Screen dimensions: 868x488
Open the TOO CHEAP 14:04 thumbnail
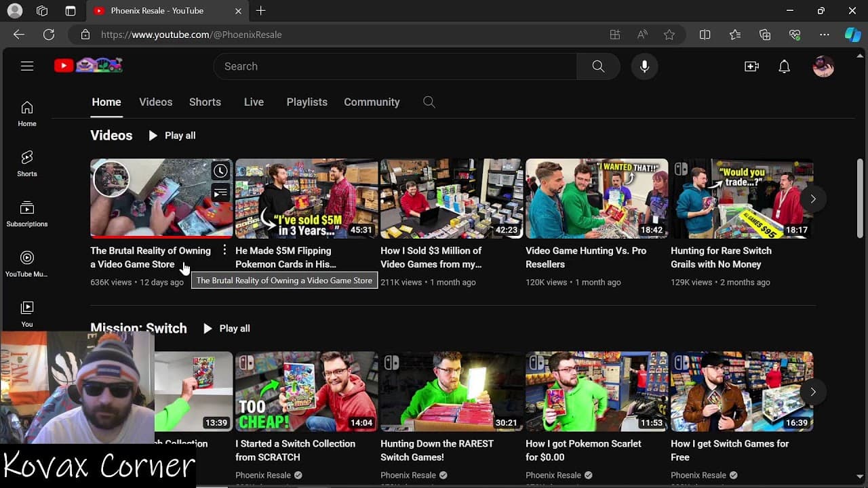(307, 391)
